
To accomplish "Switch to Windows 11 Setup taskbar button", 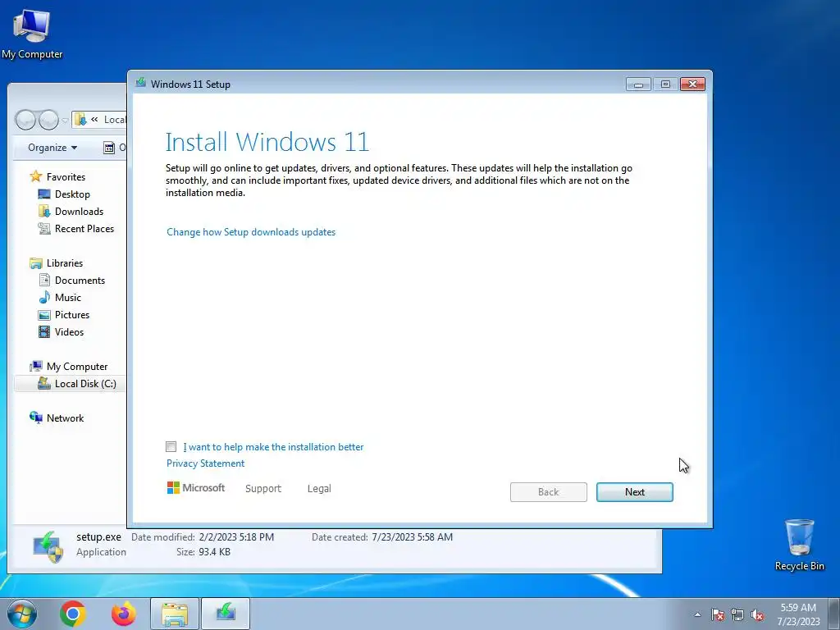I will coord(226,614).
